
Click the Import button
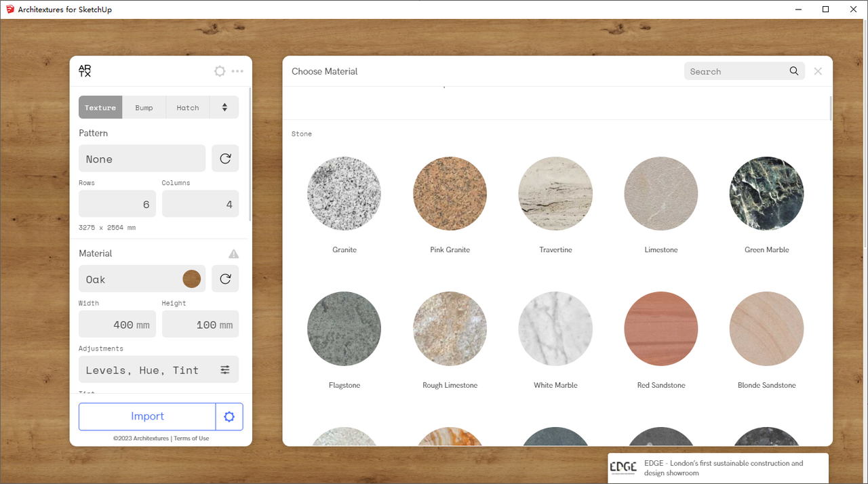(x=147, y=417)
